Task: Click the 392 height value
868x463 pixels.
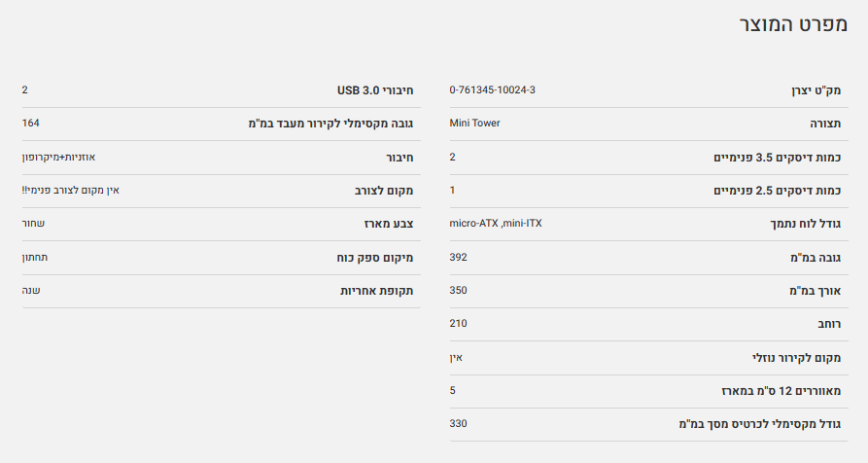Action: pos(459,258)
